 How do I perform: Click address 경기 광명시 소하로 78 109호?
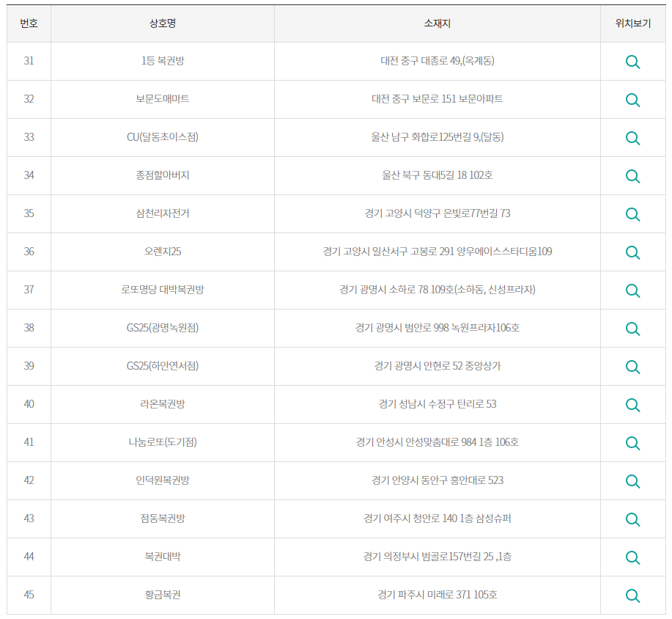(x=437, y=290)
